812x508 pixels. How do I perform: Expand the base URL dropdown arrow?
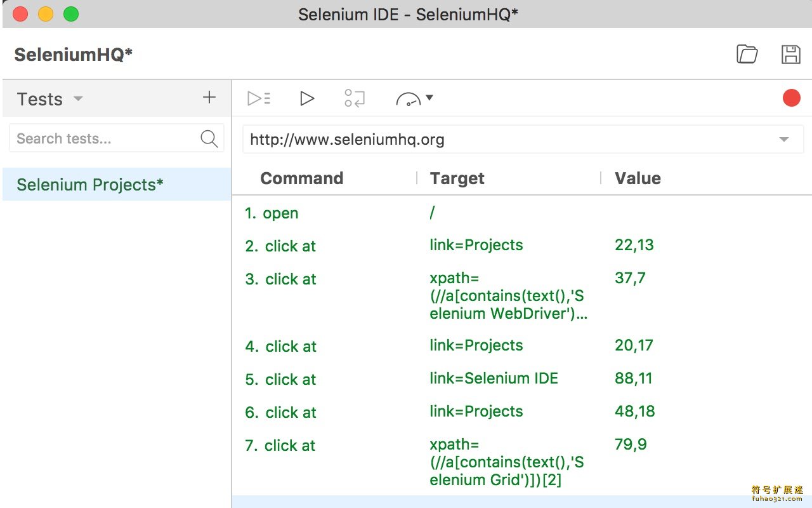tap(784, 140)
